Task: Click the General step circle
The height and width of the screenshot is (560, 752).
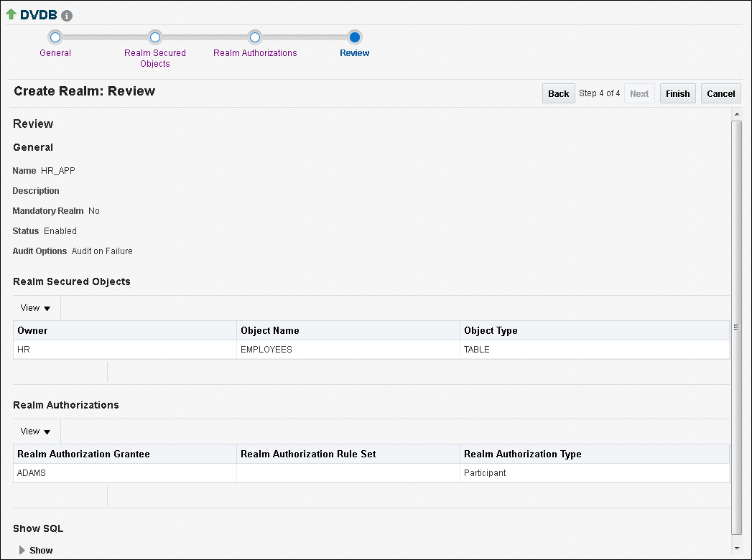Action: pyautogui.click(x=55, y=37)
